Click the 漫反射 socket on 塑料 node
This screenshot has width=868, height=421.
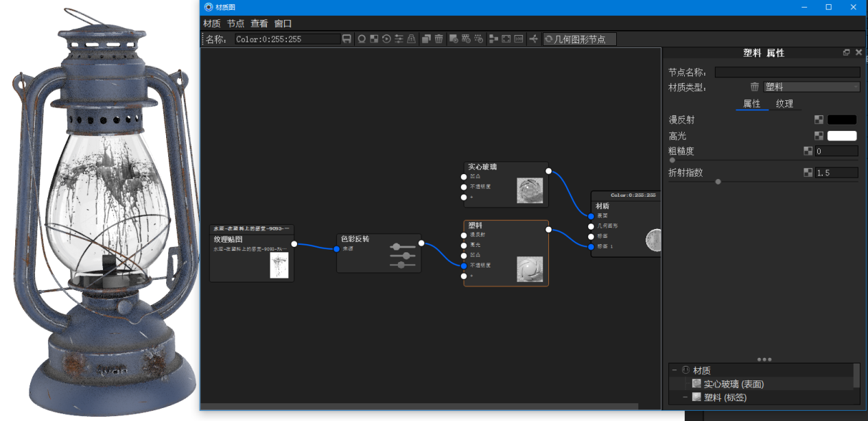pyautogui.click(x=464, y=234)
